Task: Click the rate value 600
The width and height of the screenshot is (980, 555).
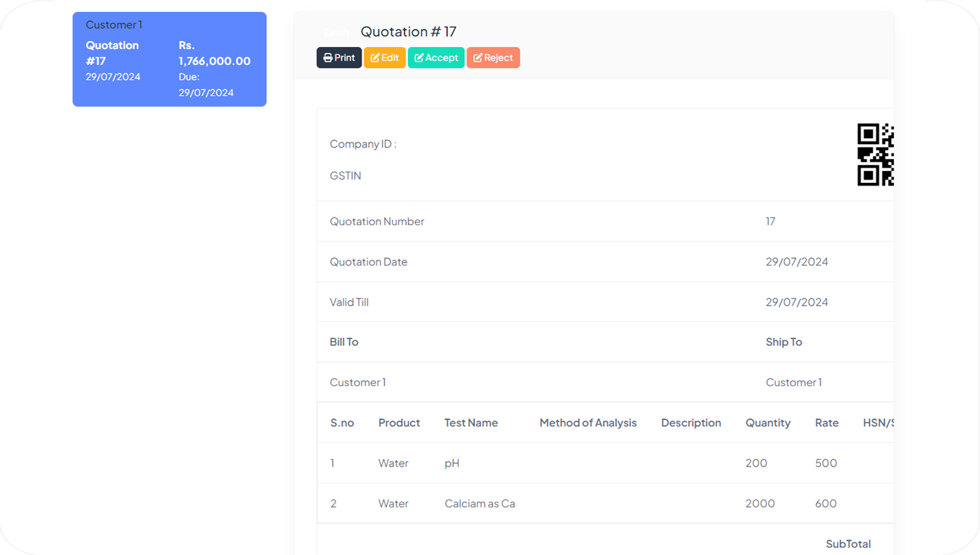Action: click(x=826, y=503)
